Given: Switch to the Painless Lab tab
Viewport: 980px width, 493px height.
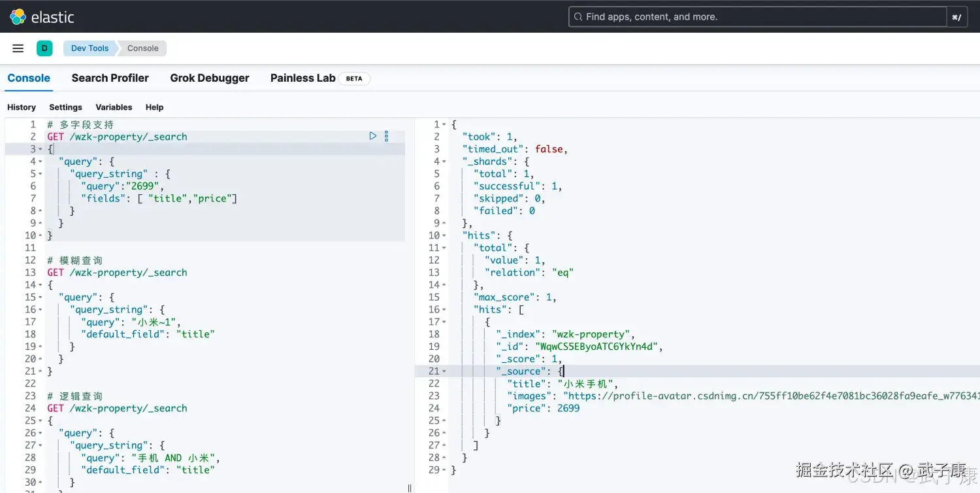Looking at the screenshot, I should (x=302, y=78).
